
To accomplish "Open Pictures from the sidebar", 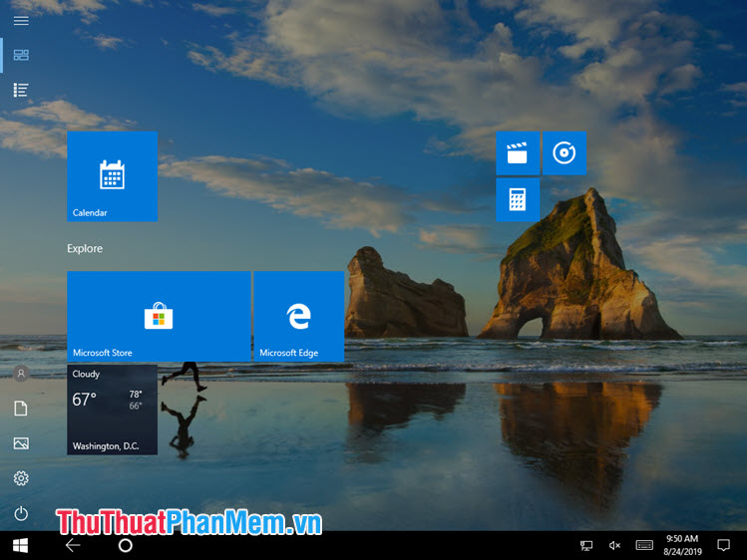I will (21, 443).
